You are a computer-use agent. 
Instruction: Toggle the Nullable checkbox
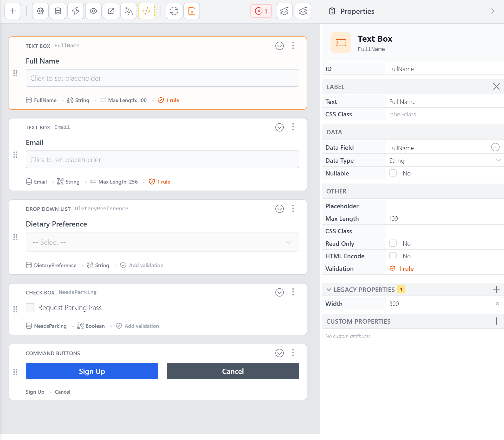(393, 173)
